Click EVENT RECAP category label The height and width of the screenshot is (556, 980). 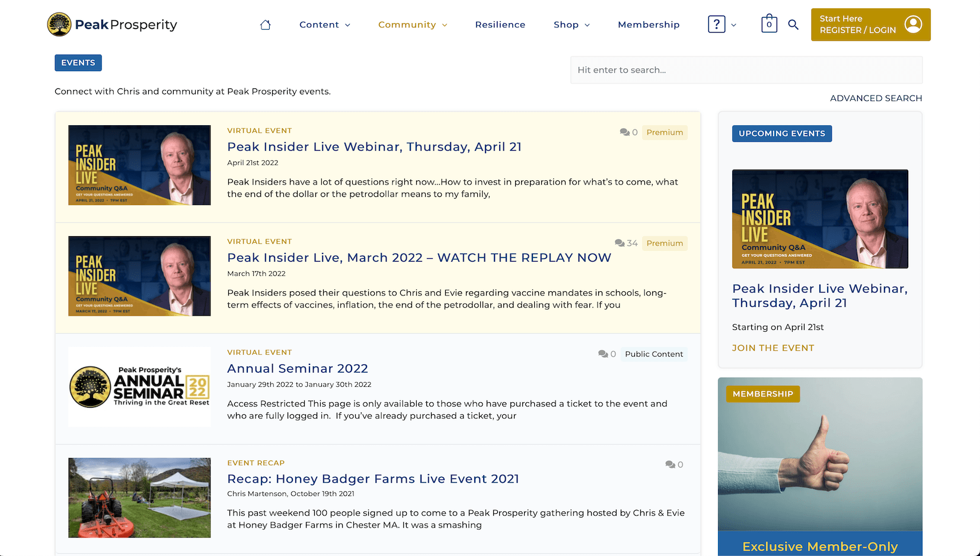256,463
